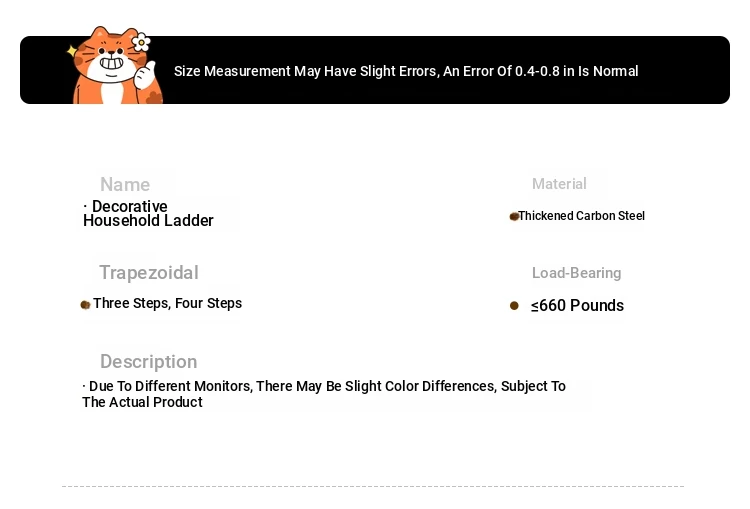
Task: Click the size measurement error banner text
Action: tap(406, 71)
